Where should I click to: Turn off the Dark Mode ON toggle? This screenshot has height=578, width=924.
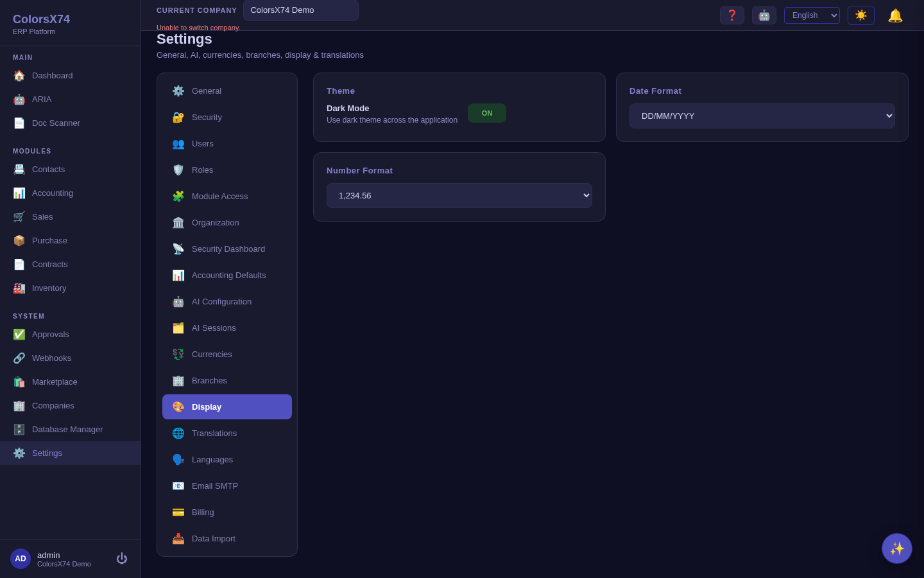[x=487, y=113]
